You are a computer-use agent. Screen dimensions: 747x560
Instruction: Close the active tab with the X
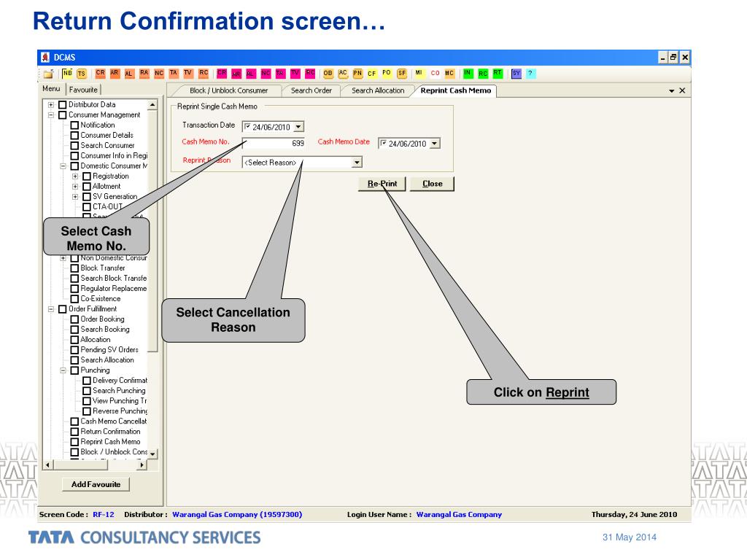point(682,90)
